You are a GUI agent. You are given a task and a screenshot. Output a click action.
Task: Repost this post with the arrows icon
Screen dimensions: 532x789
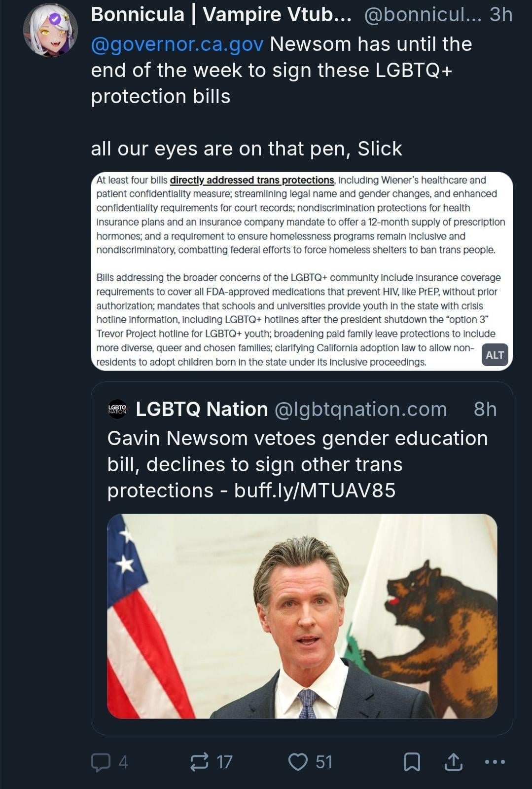pyautogui.click(x=199, y=762)
